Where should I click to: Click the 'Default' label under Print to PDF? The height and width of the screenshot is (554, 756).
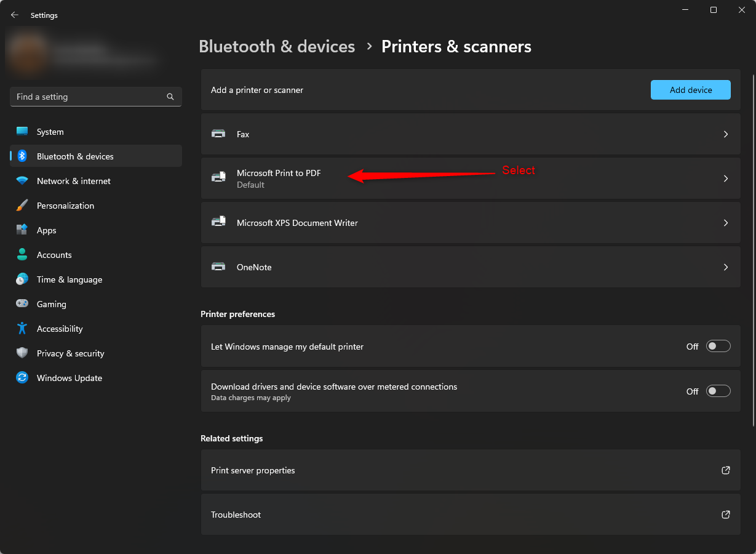tap(250, 185)
